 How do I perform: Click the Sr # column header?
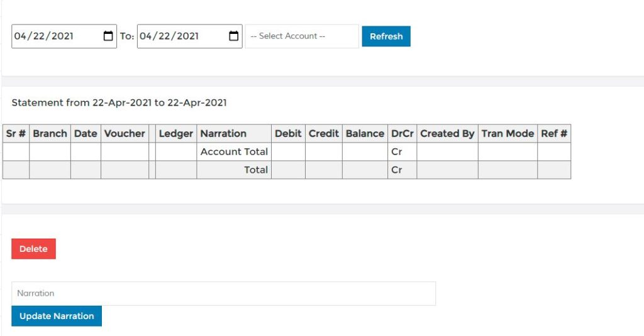16,133
